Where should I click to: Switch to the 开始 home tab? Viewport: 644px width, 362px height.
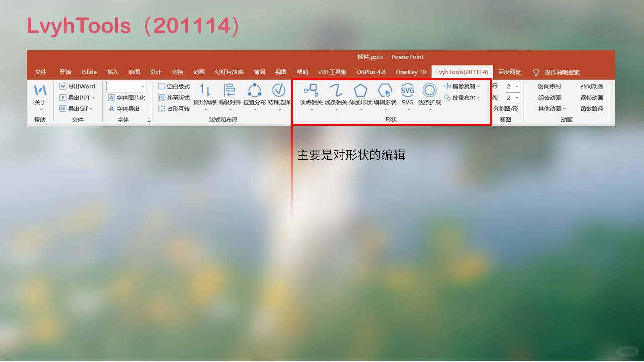[65, 72]
